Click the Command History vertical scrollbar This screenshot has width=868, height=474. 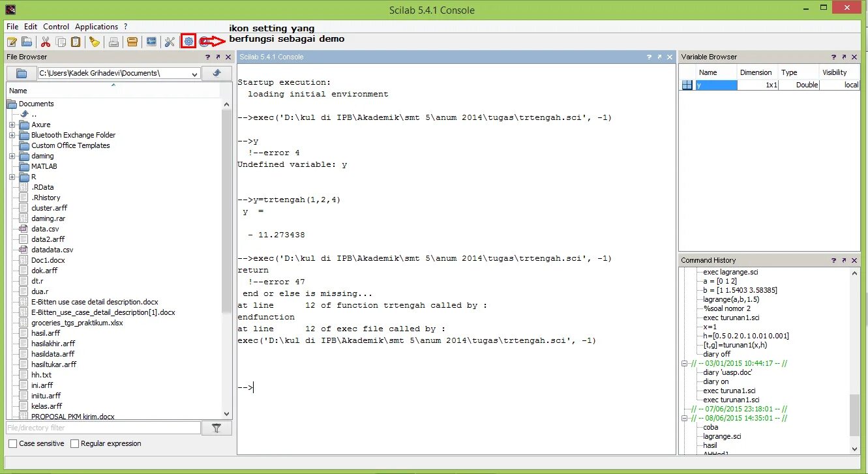coord(854,361)
